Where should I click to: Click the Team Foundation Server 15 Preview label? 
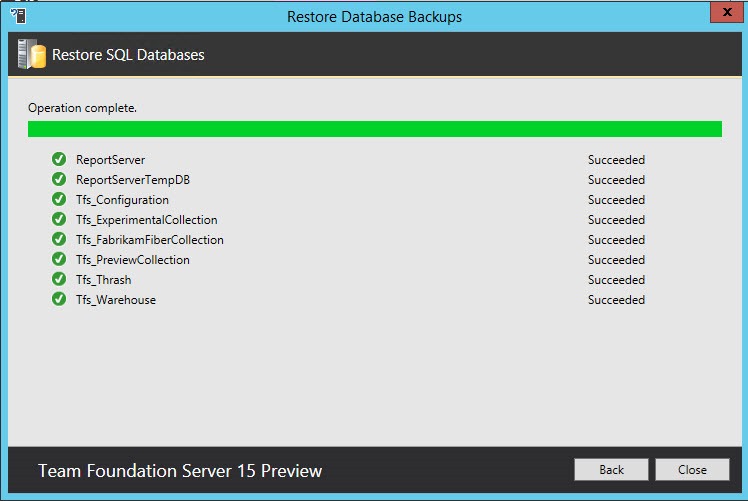point(180,470)
